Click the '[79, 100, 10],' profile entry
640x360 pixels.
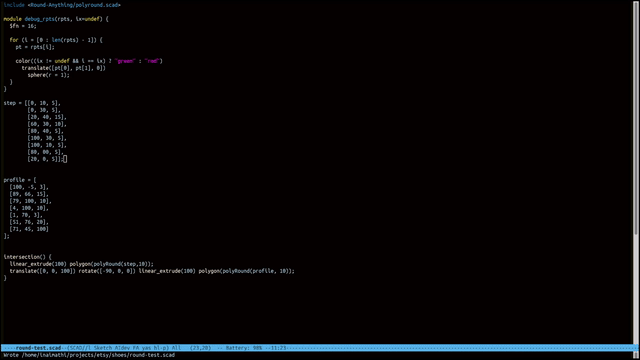31,201
